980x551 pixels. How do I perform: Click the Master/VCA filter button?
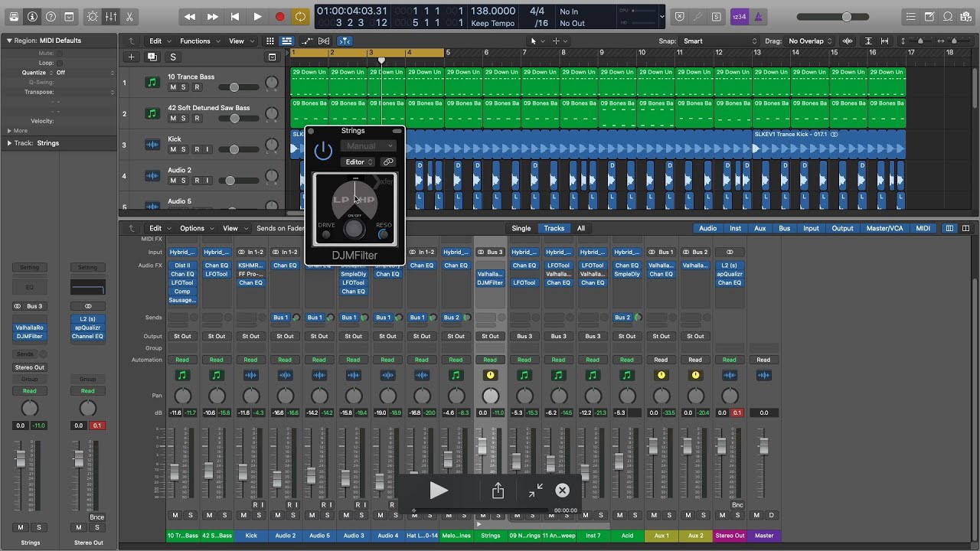click(884, 228)
